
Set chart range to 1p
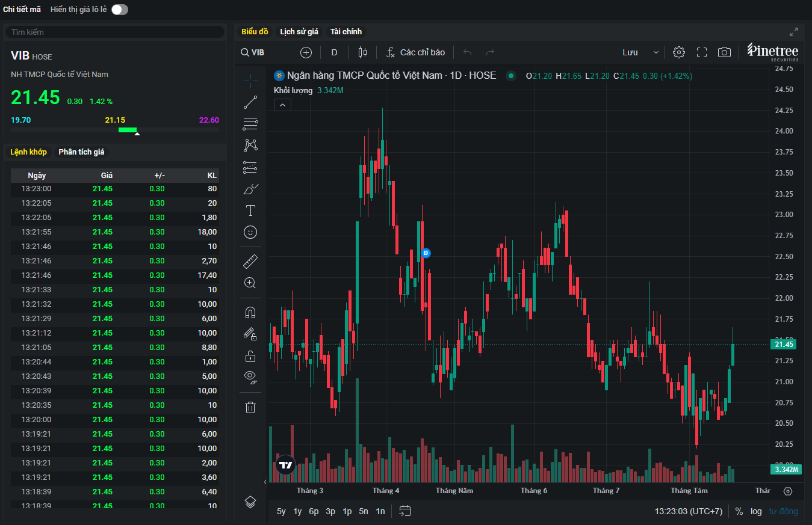click(x=347, y=511)
